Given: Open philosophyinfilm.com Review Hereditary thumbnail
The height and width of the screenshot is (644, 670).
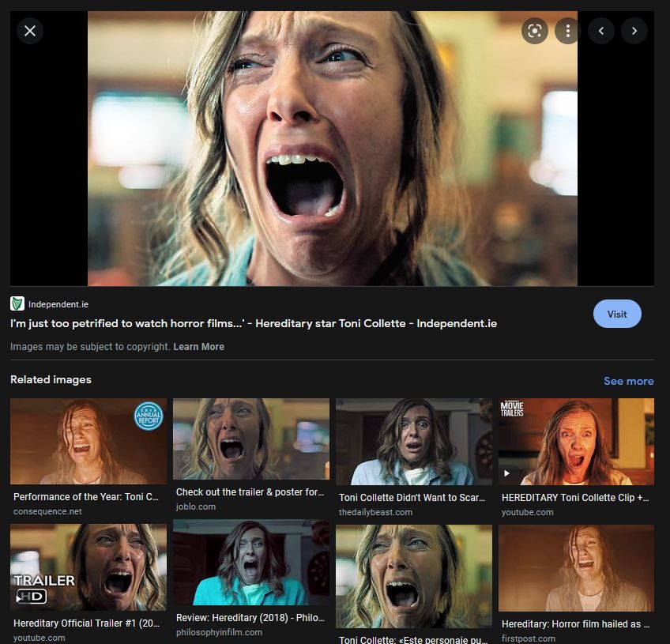Looking at the screenshot, I should coord(251,563).
